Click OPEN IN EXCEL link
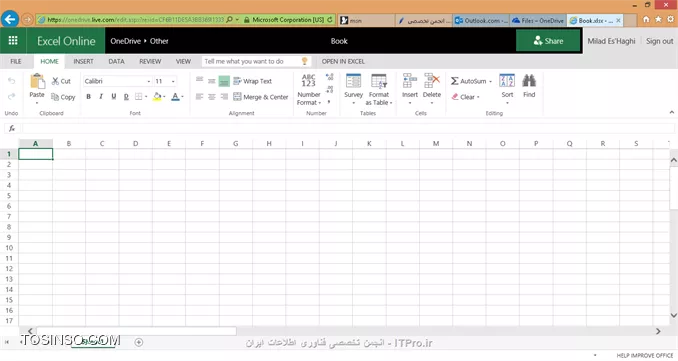678x361 pixels. click(343, 61)
